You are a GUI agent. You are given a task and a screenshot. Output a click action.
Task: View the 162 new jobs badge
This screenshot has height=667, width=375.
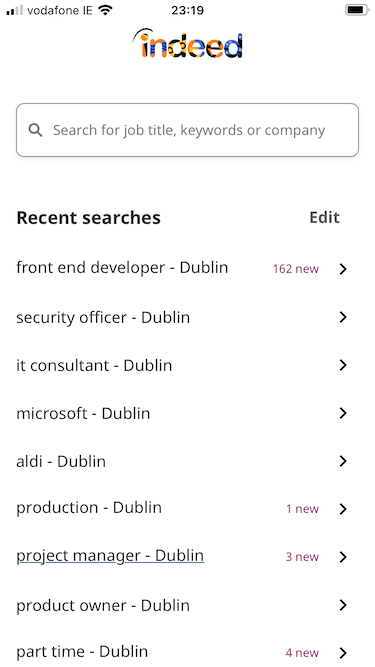pyautogui.click(x=296, y=269)
